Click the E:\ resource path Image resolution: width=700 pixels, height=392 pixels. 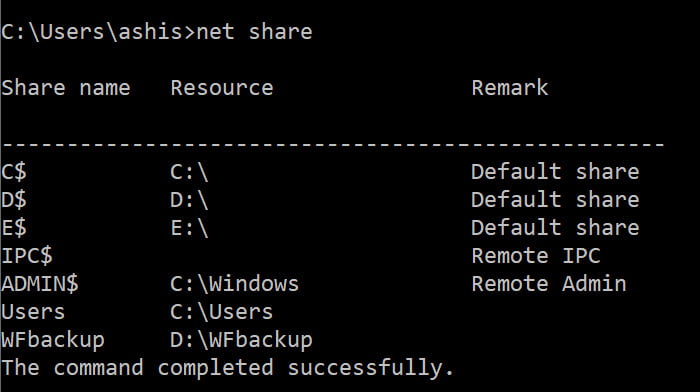tap(189, 228)
